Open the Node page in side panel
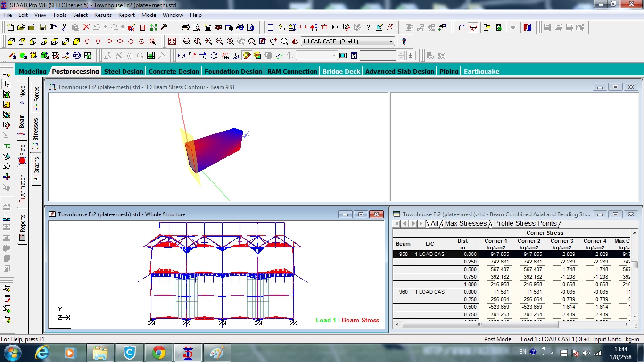644x362 pixels. click(x=22, y=95)
